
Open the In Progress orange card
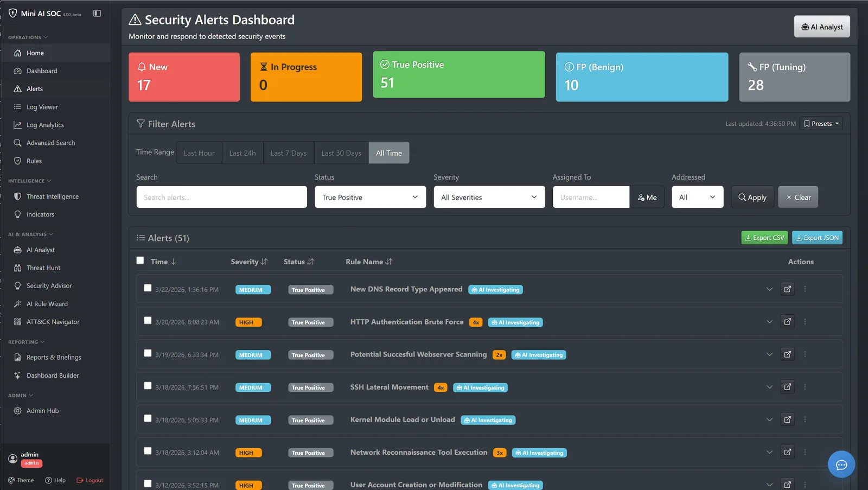tap(306, 77)
